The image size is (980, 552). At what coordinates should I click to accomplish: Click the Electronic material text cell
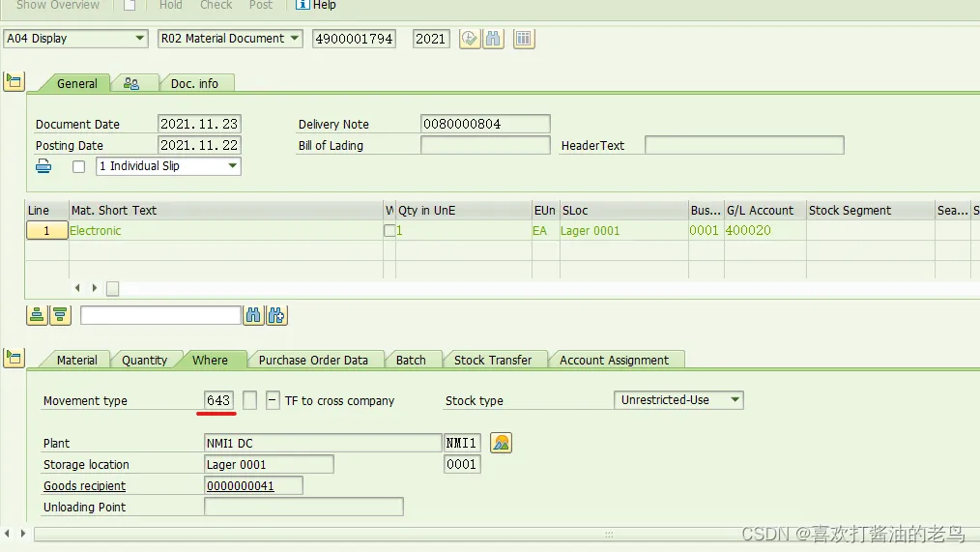click(x=225, y=231)
